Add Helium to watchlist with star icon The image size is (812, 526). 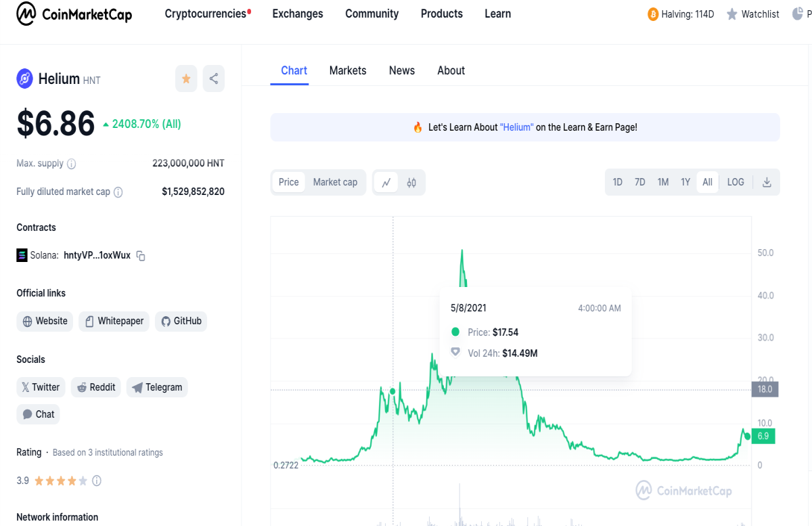[x=186, y=79]
